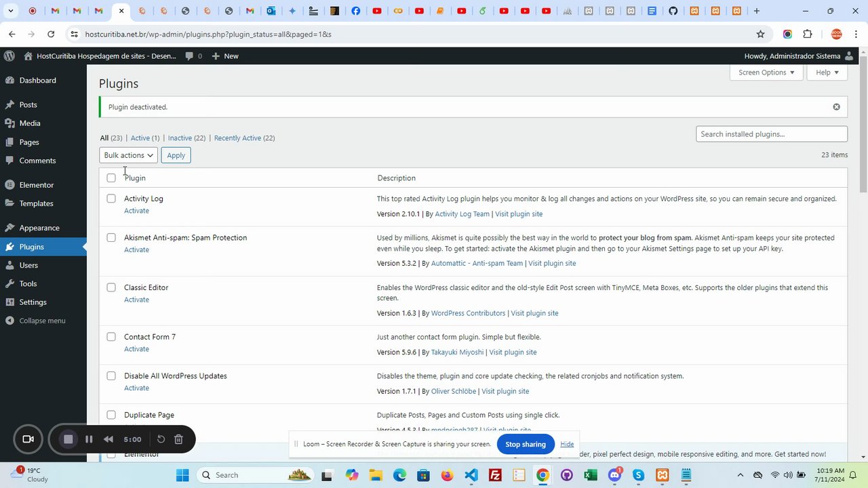Filter plugins by Recently Active (22)
868x488 pixels.
[244, 138]
